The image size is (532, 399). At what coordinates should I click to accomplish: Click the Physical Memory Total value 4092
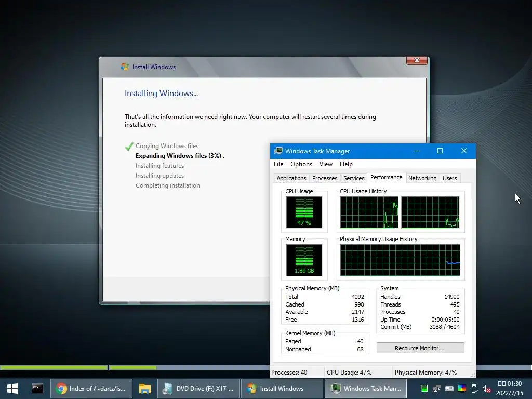pyautogui.click(x=357, y=297)
